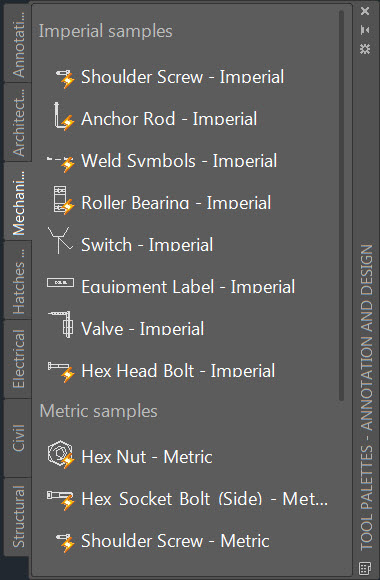Click the "Roller Bearing - Imperial" text
Image resolution: width=380 pixels, height=580 pixels.
[x=176, y=203]
